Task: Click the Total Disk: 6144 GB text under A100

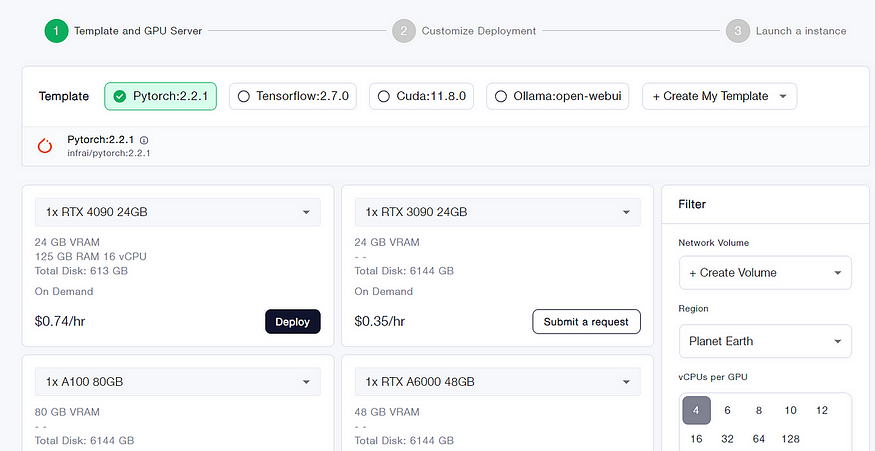Action: pyautogui.click(x=84, y=440)
